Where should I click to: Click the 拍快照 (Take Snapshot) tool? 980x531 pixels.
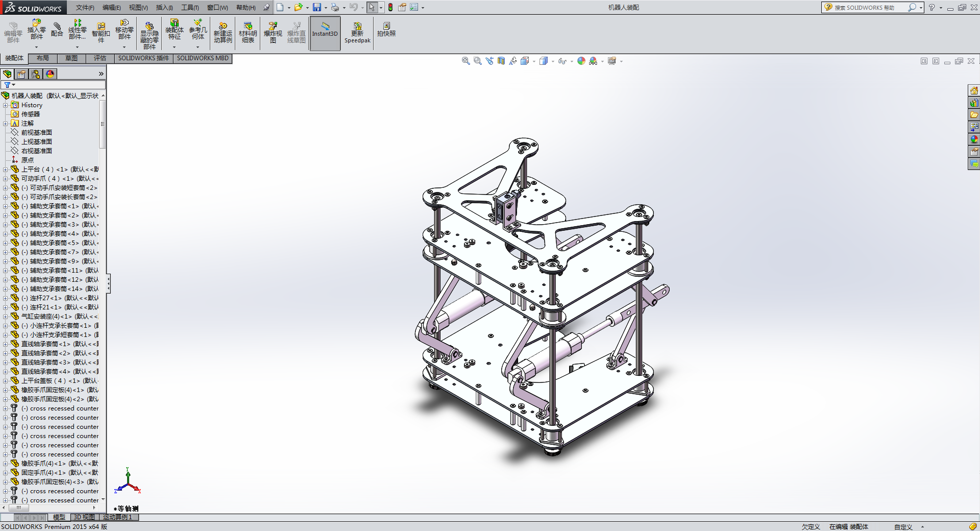click(x=386, y=30)
